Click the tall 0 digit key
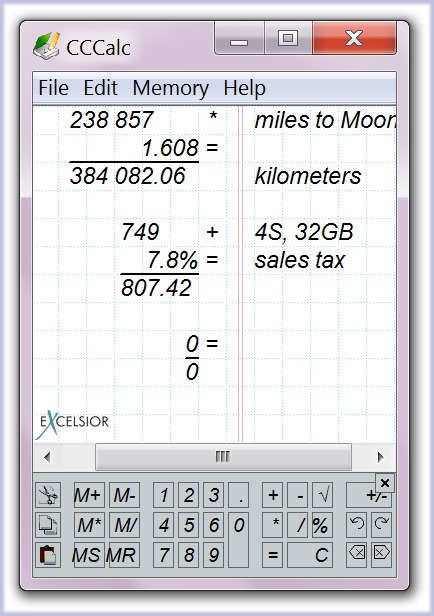The width and height of the screenshot is (434, 616). [239, 540]
